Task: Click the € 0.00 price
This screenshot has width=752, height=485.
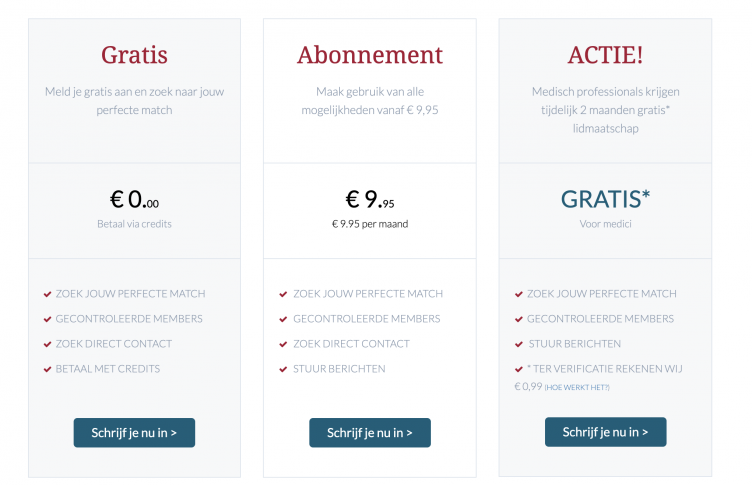Action: point(134,200)
